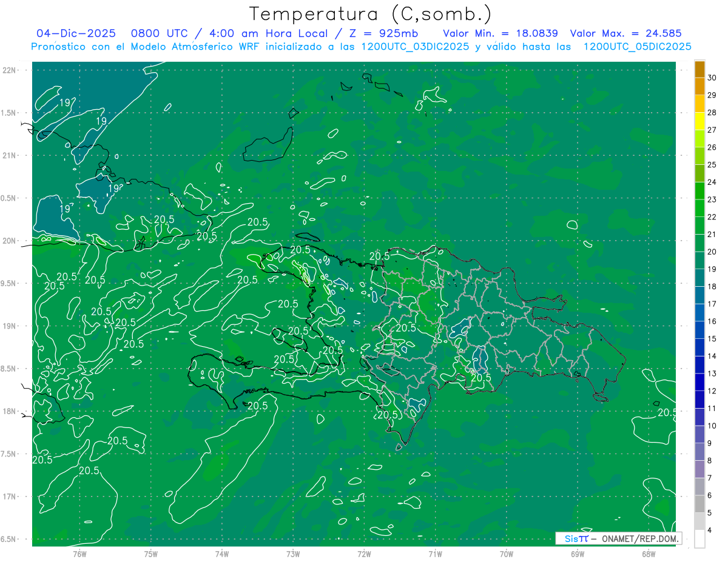Screen dimensions: 728x562
Task: Click the '12' value on the color bar
Action: click(x=712, y=391)
